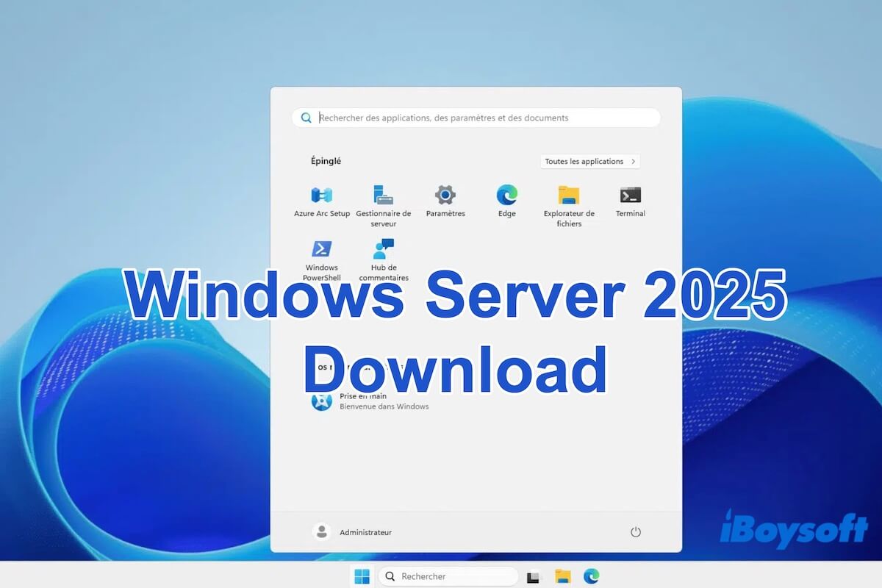Open Paramètres via the gear icon
This screenshot has height=588, width=882.
click(x=445, y=196)
